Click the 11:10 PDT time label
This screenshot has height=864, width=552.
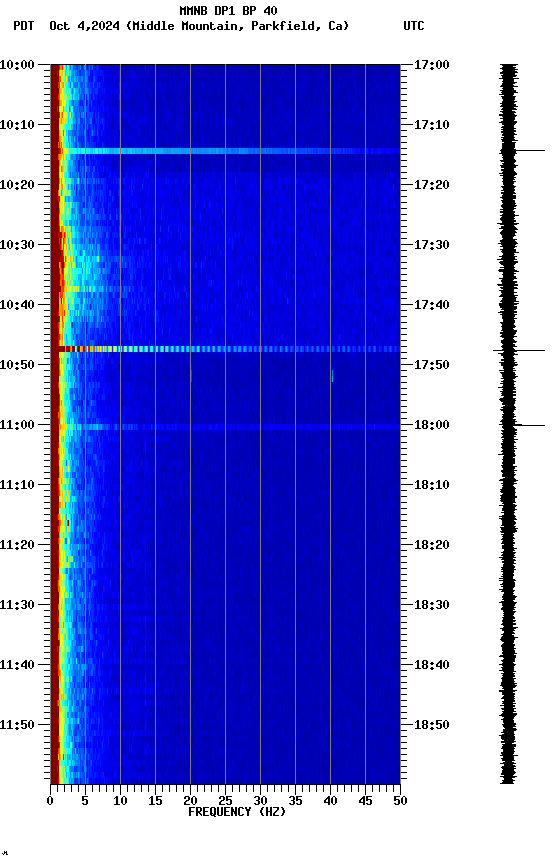[x=17, y=485]
